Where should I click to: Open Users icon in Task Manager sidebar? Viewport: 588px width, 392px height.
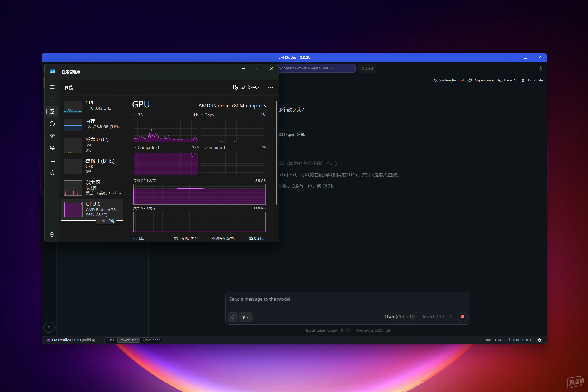[x=52, y=148]
